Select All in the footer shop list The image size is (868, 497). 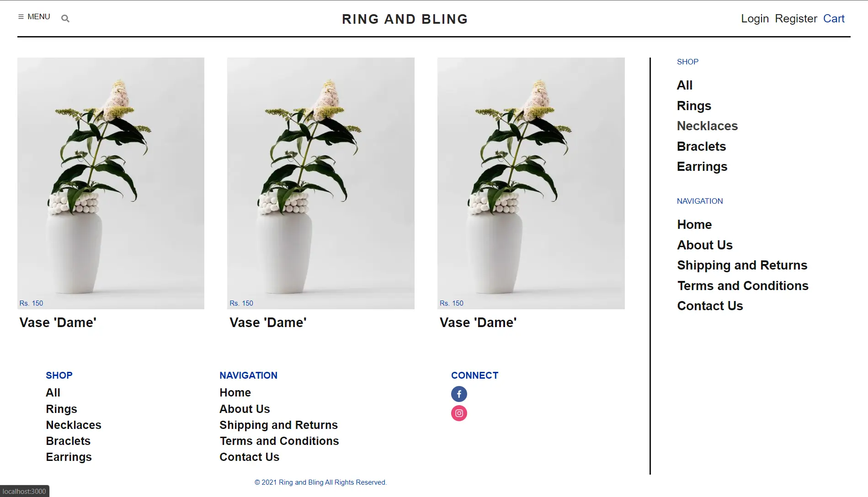[x=53, y=393]
